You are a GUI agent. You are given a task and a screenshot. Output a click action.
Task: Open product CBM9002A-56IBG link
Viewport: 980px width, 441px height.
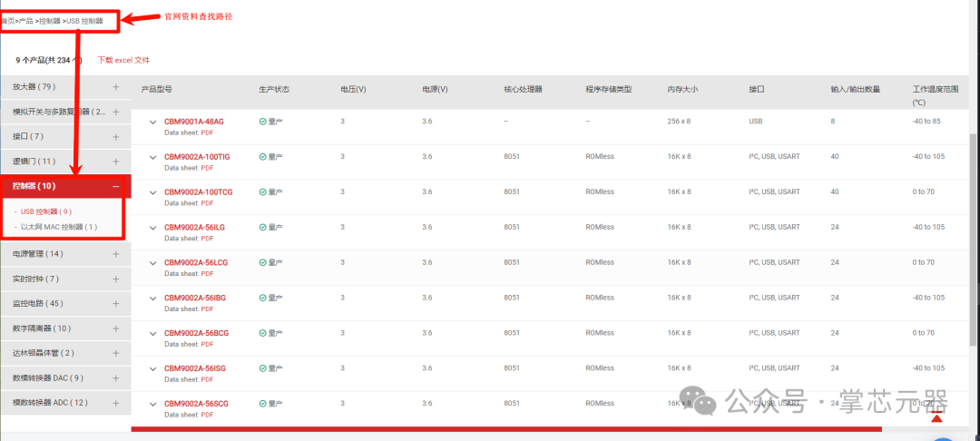pyautogui.click(x=195, y=298)
